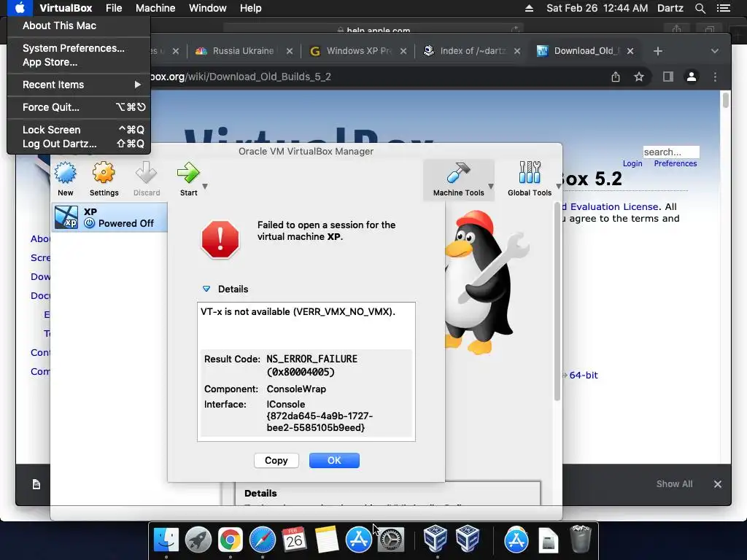Click the eject icon in menu bar
The width and height of the screenshot is (747, 560).
pos(529,8)
